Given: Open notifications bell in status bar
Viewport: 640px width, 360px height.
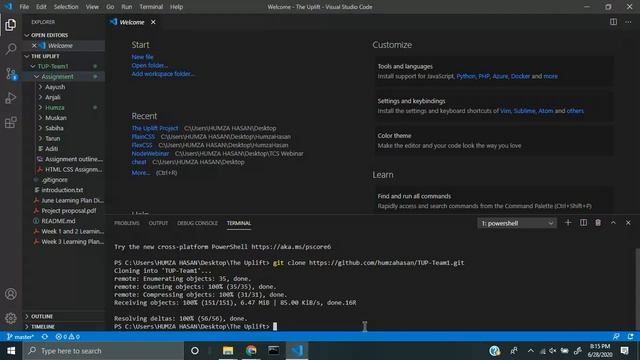Looking at the screenshot, I should coord(631,337).
